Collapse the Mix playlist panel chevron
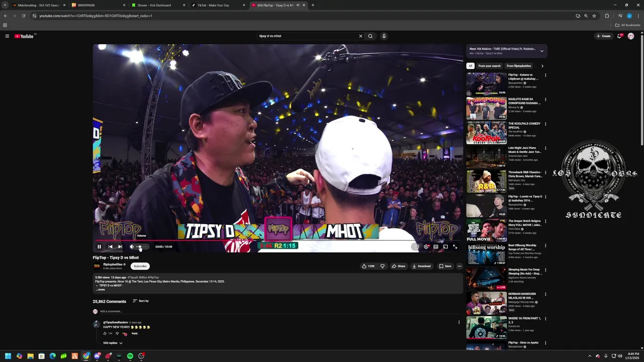 [542, 51]
